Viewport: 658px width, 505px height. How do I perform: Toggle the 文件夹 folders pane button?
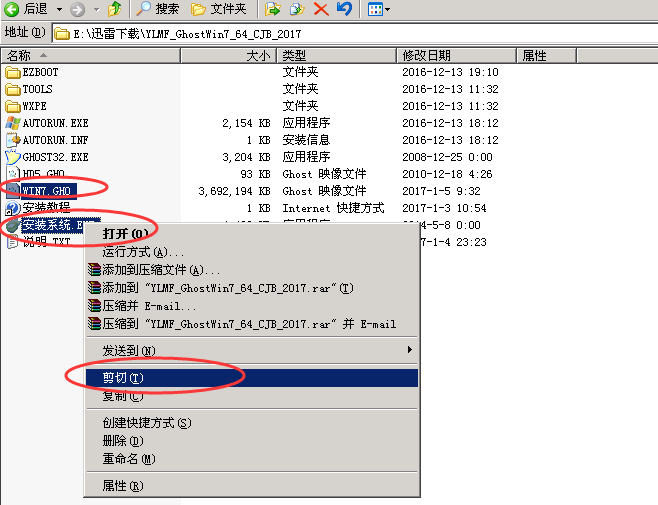[x=218, y=9]
